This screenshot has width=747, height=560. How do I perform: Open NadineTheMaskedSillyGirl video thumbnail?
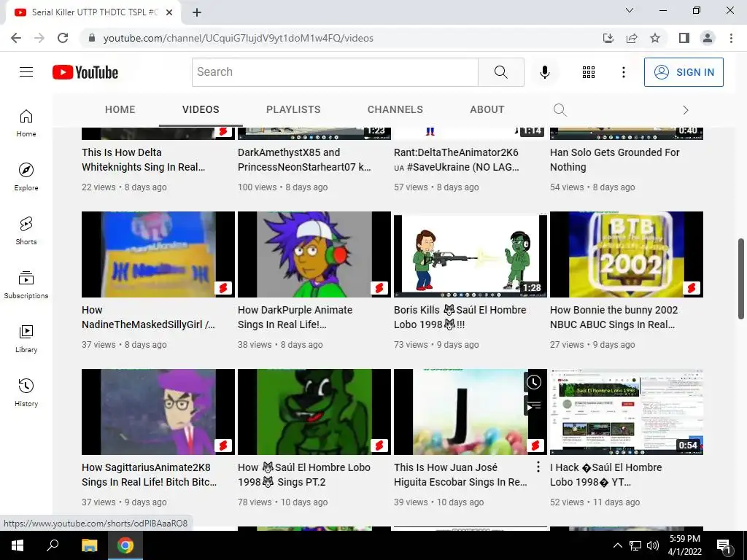(158, 254)
